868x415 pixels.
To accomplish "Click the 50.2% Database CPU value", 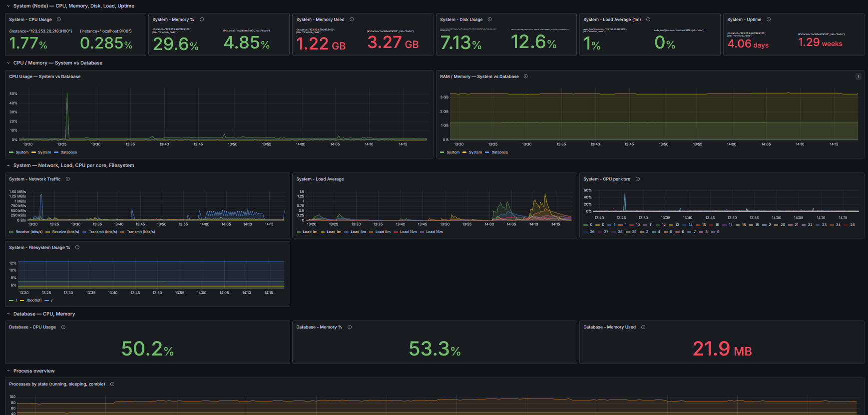I will click(x=148, y=348).
